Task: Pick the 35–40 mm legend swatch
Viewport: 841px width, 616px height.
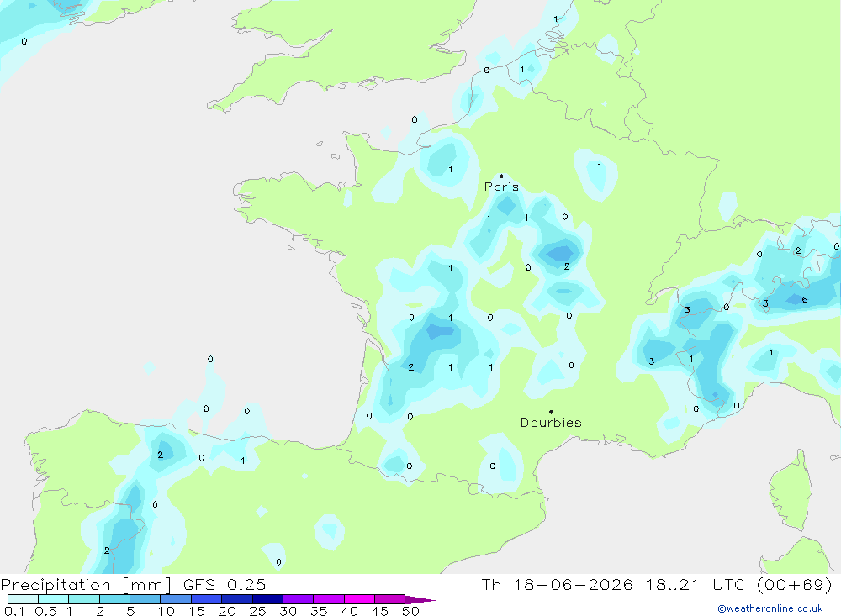Action: (x=329, y=599)
